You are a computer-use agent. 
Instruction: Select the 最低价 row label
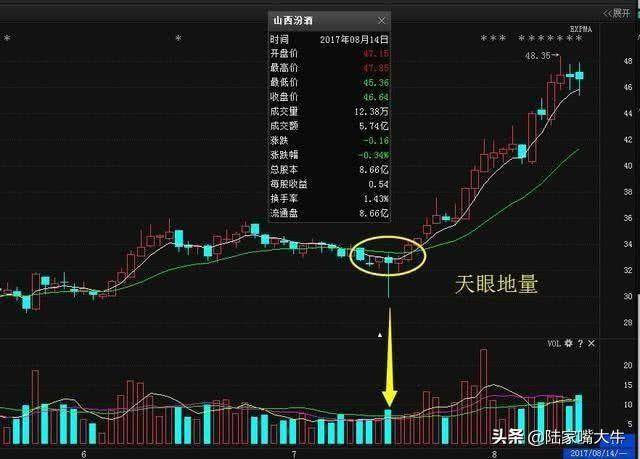click(x=284, y=82)
